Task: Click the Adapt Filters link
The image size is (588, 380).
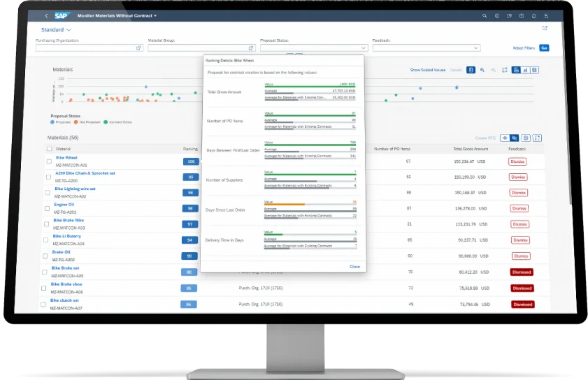Action: [523, 48]
